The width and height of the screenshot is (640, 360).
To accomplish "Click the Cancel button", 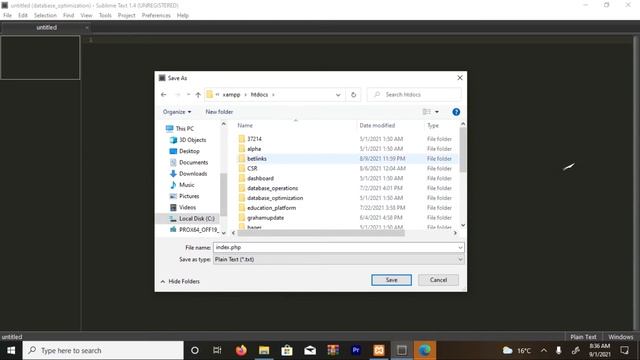I will pyautogui.click(x=438, y=280).
